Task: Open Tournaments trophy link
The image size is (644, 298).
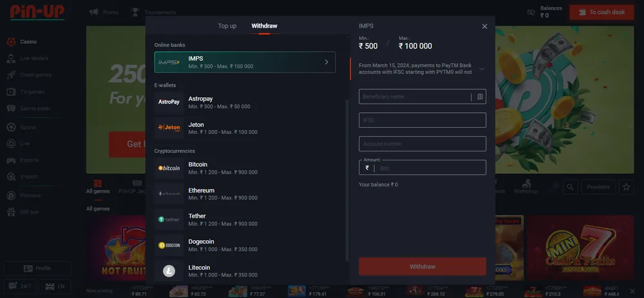Action: (153, 12)
